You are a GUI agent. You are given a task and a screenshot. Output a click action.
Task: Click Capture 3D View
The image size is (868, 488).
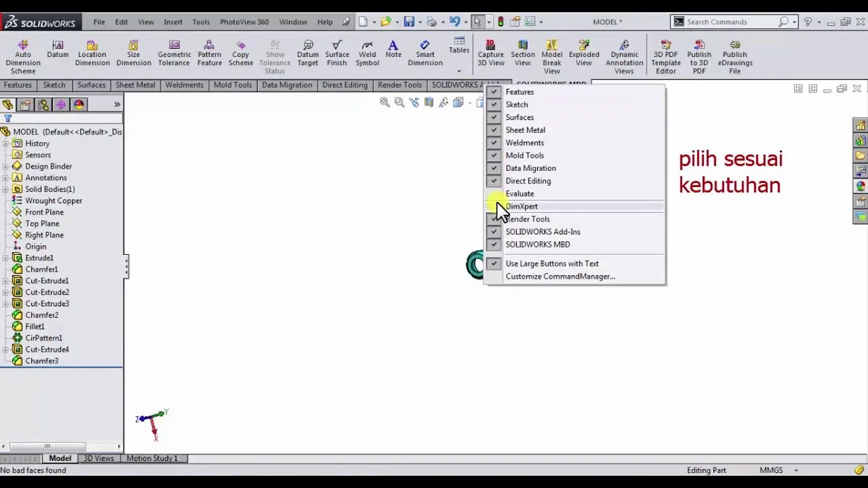click(x=491, y=53)
